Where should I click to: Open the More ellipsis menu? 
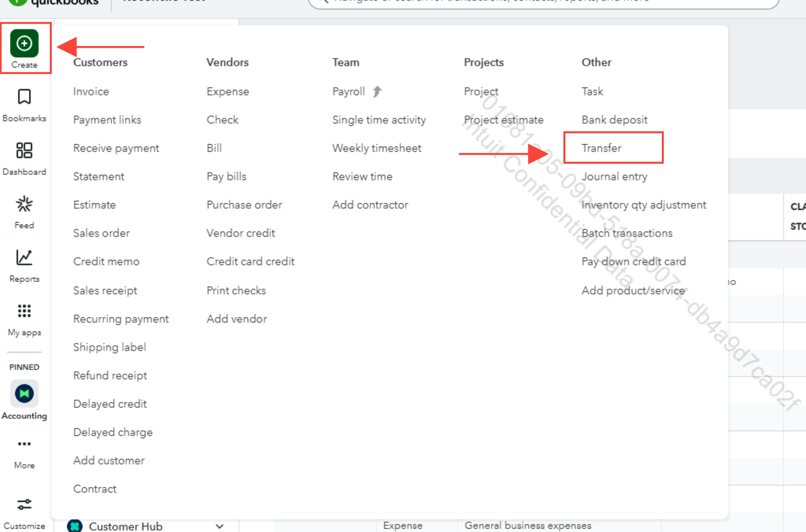(24, 444)
